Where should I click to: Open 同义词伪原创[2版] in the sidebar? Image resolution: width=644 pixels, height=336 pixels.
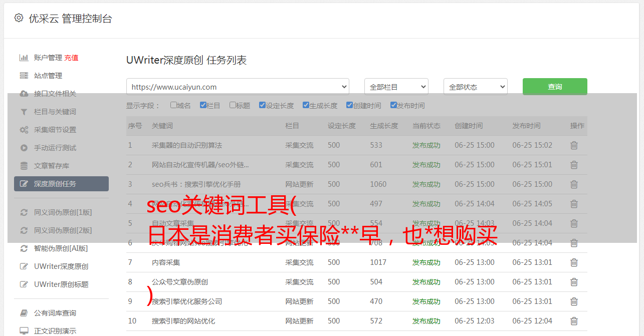pos(63,230)
